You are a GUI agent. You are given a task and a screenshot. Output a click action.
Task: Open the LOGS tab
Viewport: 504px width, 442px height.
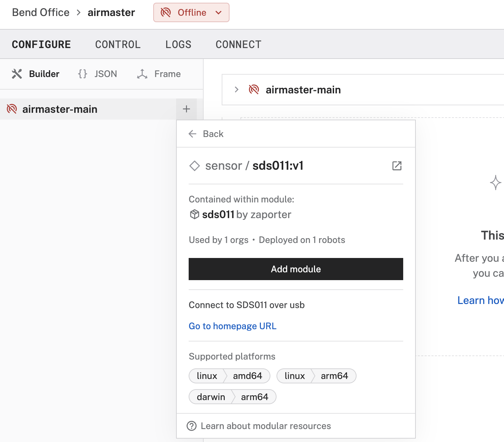pos(178,44)
